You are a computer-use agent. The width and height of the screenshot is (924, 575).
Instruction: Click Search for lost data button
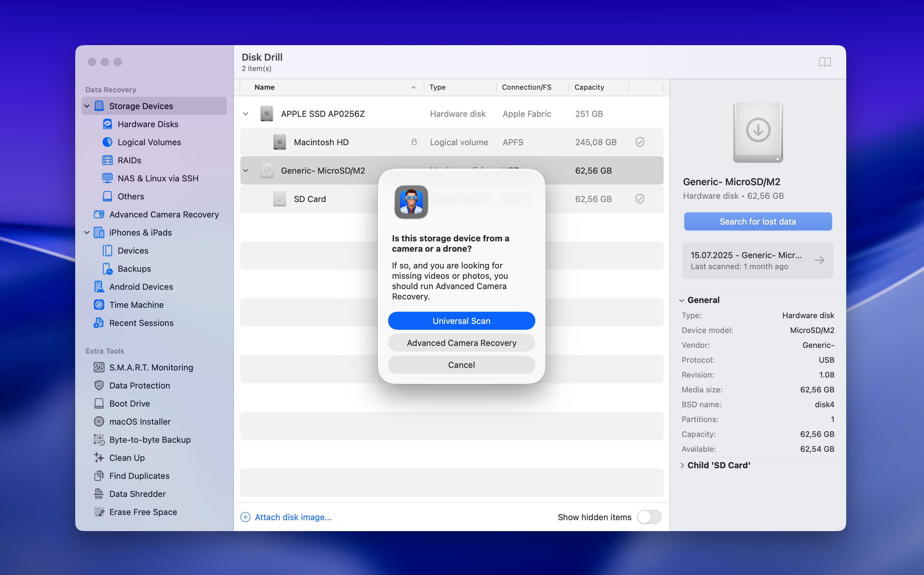point(758,221)
